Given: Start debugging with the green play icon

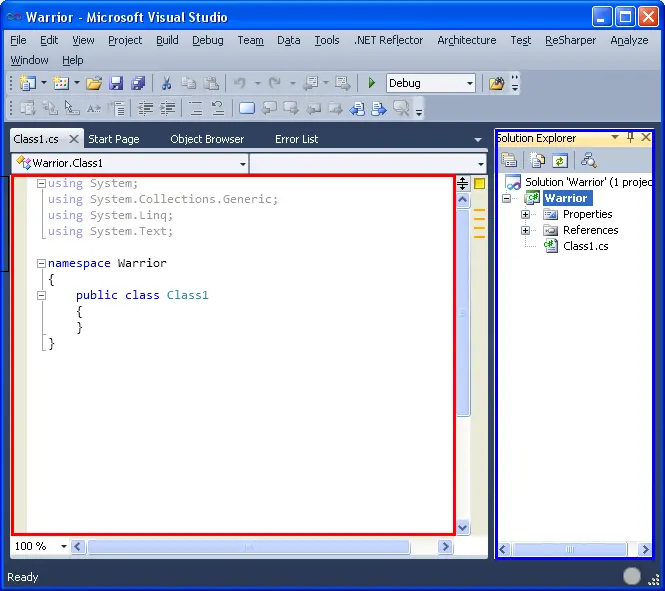Looking at the screenshot, I should click(372, 83).
